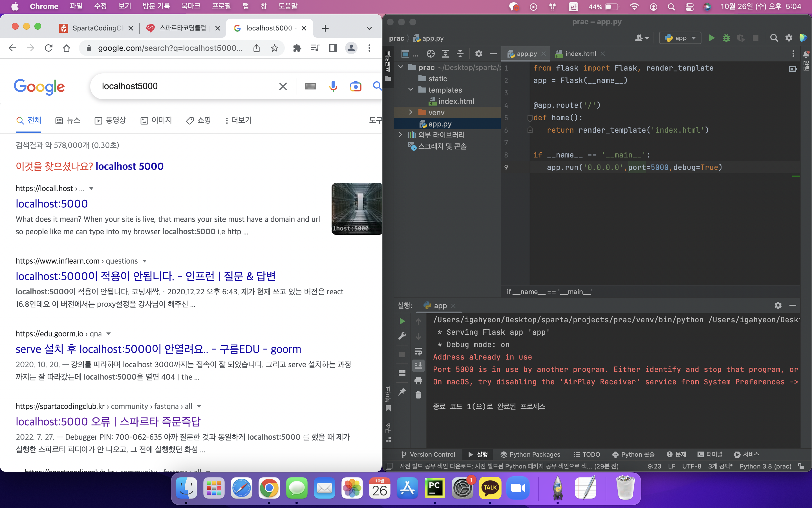Pin the run tab with pin icon
The image size is (812, 508).
tap(402, 392)
